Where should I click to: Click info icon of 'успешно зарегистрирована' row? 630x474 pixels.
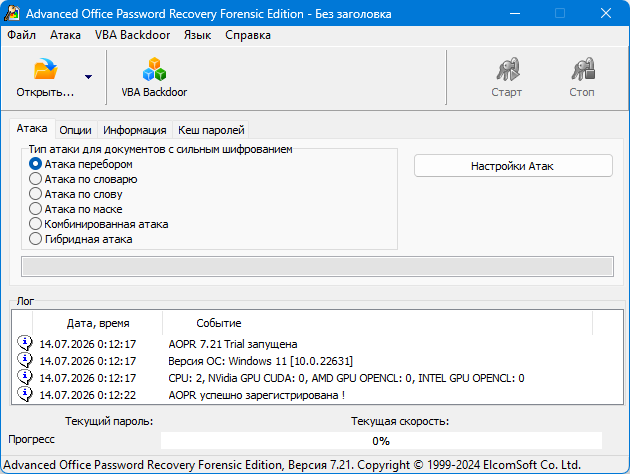coord(25,394)
